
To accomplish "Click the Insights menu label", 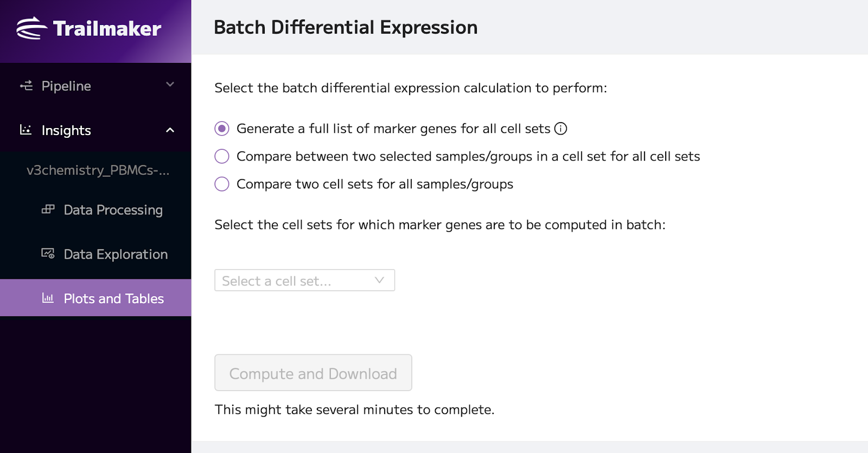I will tap(66, 131).
